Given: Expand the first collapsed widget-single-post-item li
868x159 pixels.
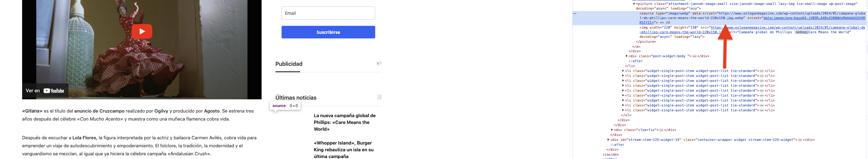Looking at the screenshot, I should pos(623,71).
